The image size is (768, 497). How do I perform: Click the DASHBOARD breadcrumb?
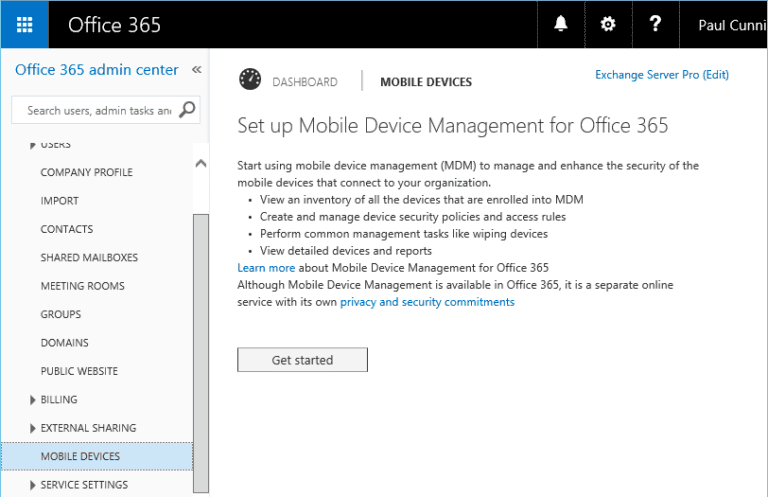click(305, 82)
